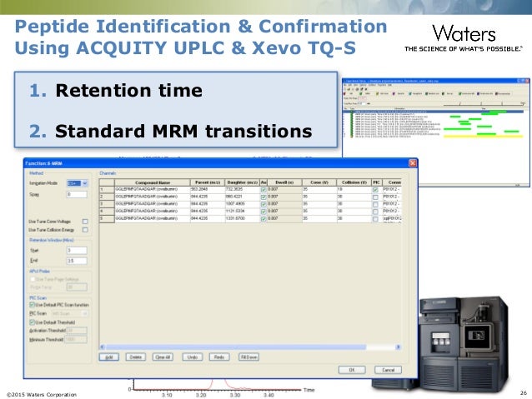
Task: Click the Undo button
Action: tap(193, 357)
